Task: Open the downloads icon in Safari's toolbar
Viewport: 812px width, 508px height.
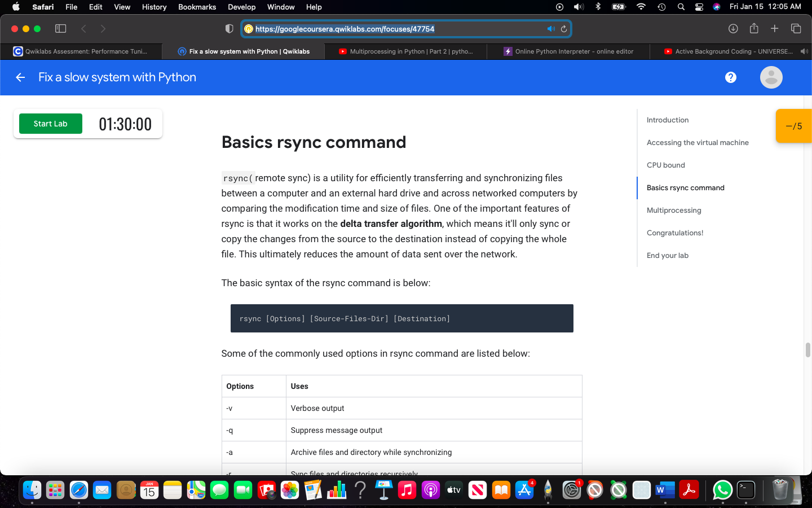Action: 733,28
